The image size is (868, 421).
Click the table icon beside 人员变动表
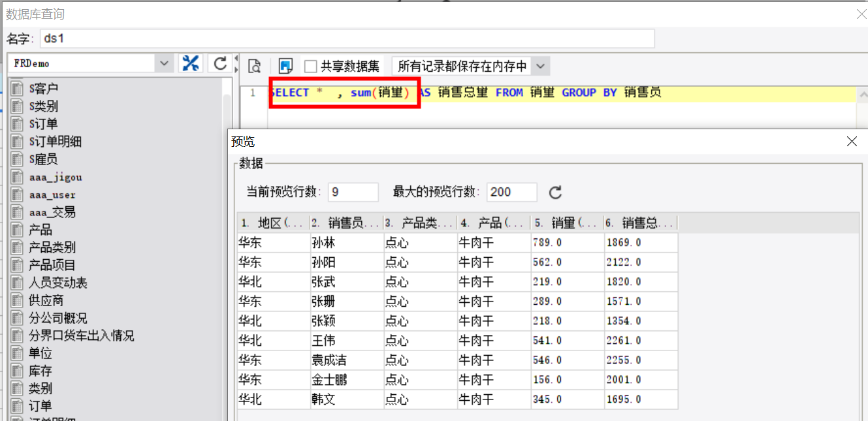click(18, 282)
